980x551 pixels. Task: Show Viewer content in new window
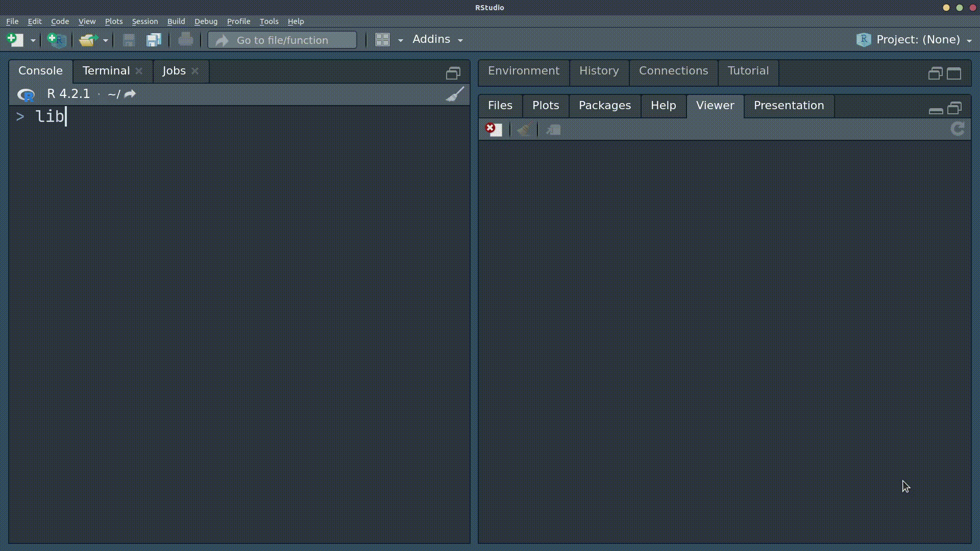(x=553, y=129)
